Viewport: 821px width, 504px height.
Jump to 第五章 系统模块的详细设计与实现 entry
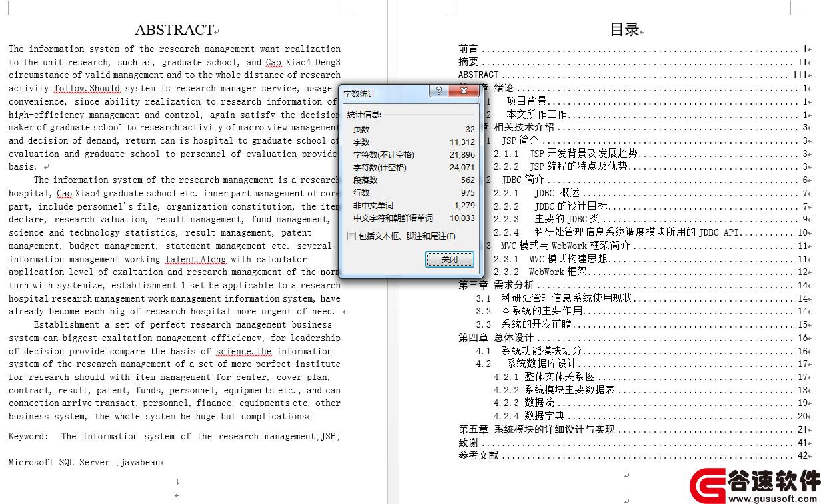tap(633, 429)
